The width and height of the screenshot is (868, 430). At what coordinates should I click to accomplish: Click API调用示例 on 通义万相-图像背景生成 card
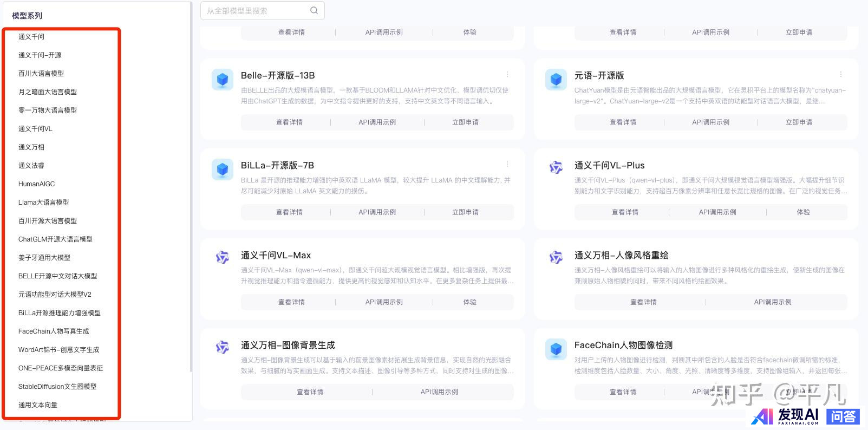pyautogui.click(x=439, y=392)
